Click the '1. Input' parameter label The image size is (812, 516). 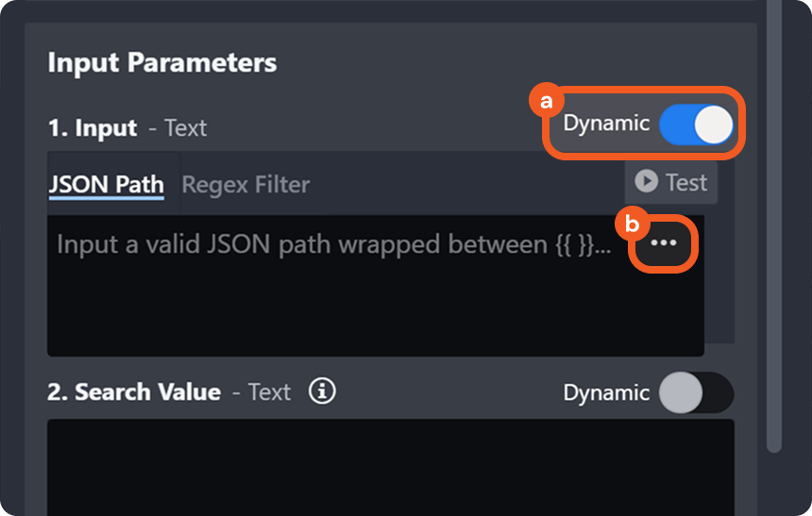pyautogui.click(x=92, y=128)
